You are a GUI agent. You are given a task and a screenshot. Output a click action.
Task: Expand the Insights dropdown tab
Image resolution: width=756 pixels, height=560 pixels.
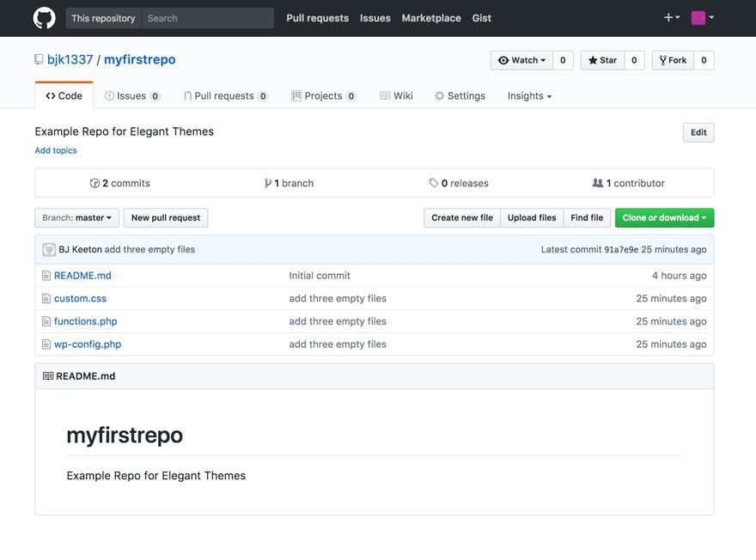pyautogui.click(x=529, y=96)
